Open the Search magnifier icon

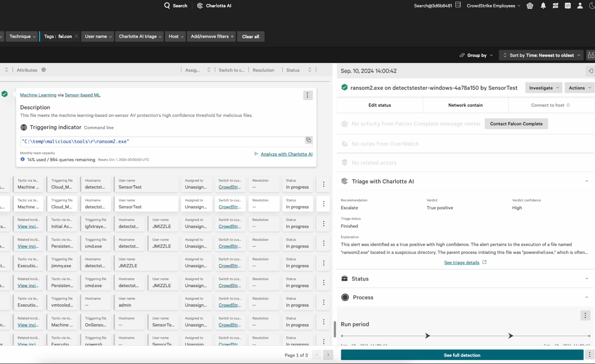[x=167, y=6]
